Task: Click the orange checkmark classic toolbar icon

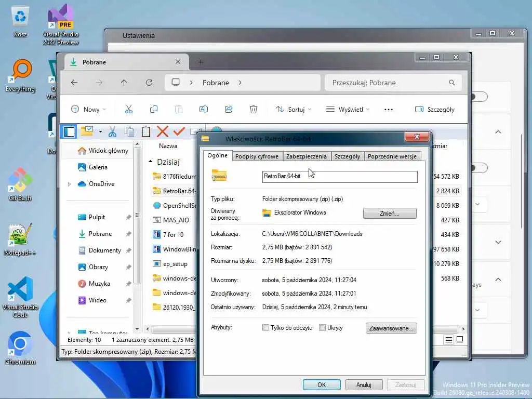Action: click(x=179, y=131)
